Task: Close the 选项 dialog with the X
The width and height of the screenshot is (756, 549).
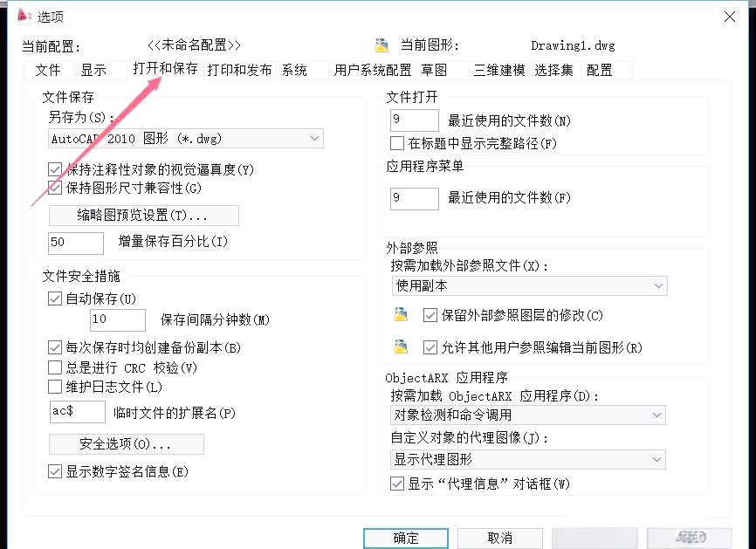Action: point(730,17)
